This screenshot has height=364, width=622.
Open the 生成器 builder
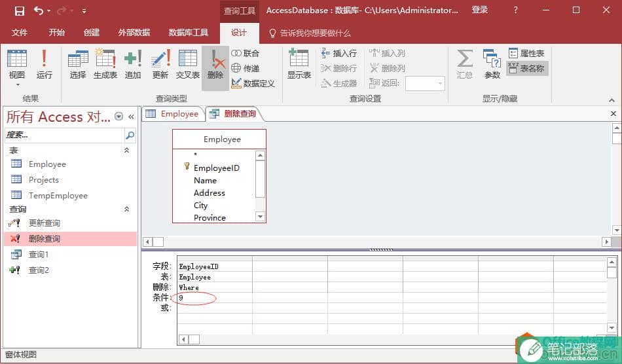tap(338, 83)
